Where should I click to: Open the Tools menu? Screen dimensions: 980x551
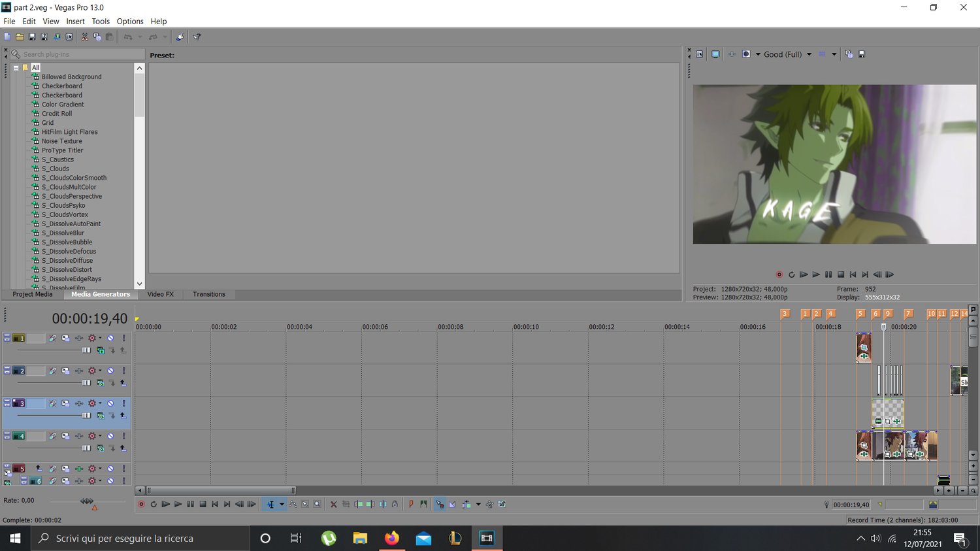pos(101,21)
